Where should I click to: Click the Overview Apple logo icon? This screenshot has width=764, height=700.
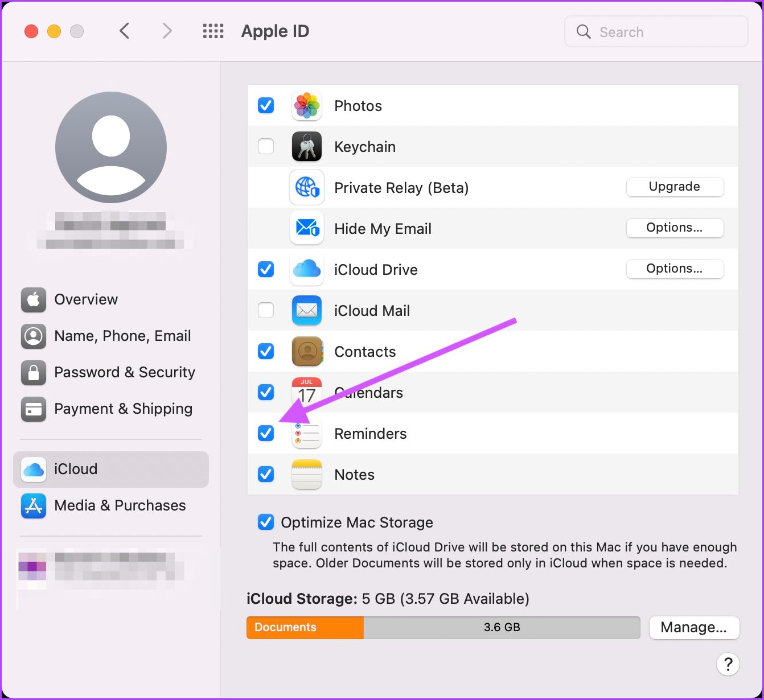tap(34, 299)
